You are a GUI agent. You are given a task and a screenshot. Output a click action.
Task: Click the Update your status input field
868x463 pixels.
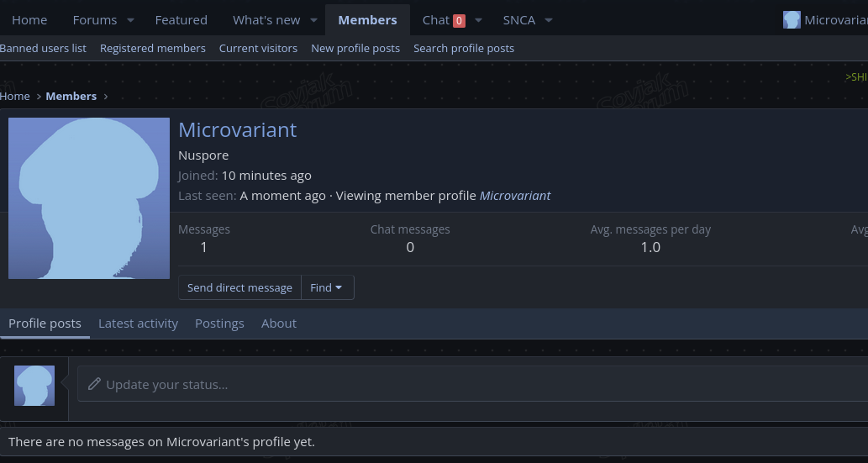pyautogui.click(x=471, y=385)
